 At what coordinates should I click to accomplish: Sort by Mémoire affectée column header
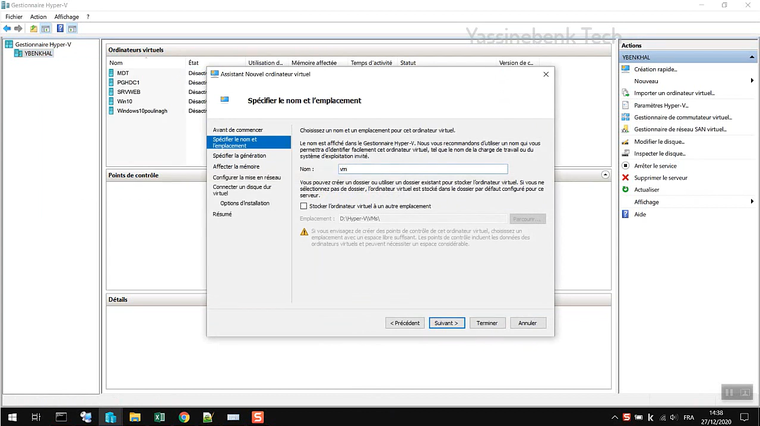pos(314,63)
